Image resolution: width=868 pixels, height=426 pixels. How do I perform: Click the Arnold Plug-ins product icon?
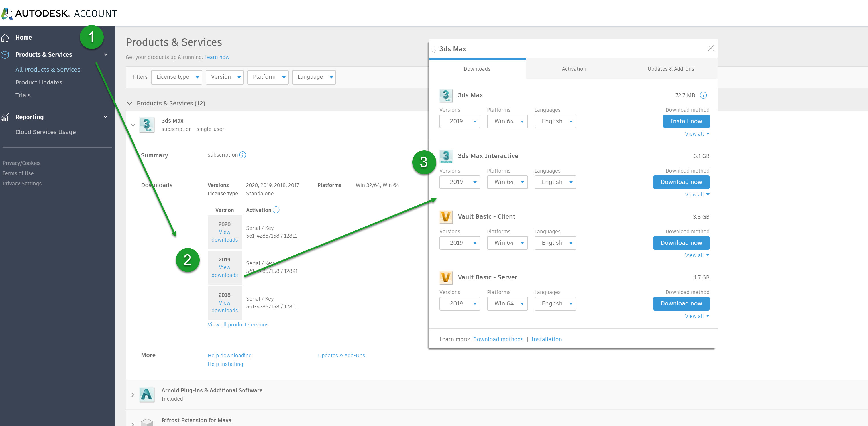[147, 394]
